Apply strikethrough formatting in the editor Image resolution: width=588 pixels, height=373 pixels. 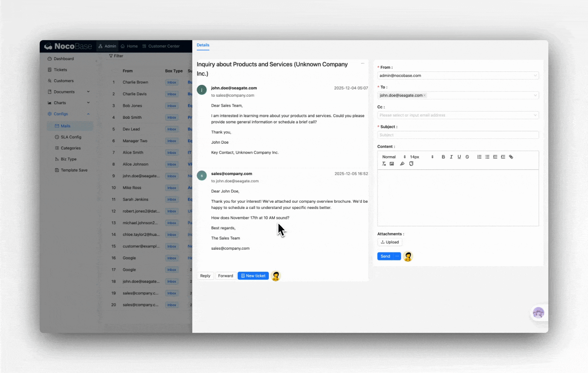point(467,156)
